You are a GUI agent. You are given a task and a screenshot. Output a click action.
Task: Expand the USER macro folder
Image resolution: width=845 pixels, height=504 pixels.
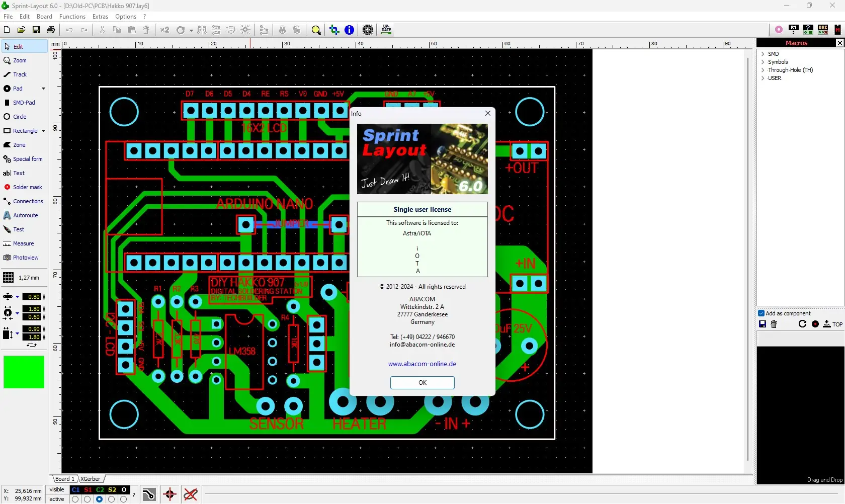click(763, 78)
